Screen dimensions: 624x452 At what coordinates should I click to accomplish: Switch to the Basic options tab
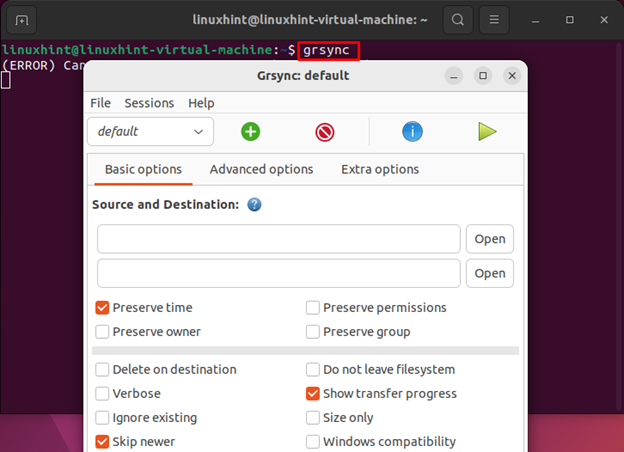(143, 170)
